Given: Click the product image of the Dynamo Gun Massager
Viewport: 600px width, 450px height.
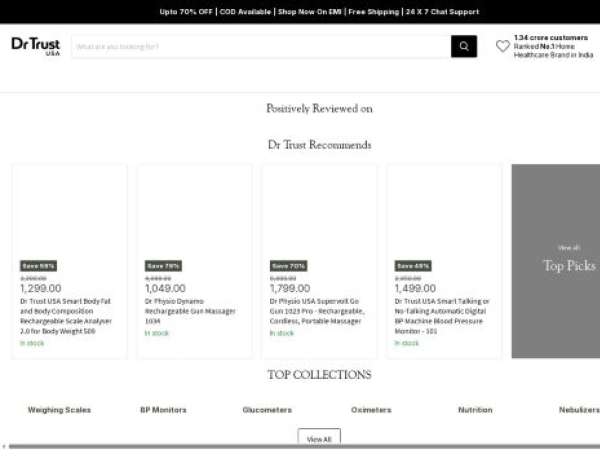Looking at the screenshot, I should [194, 212].
